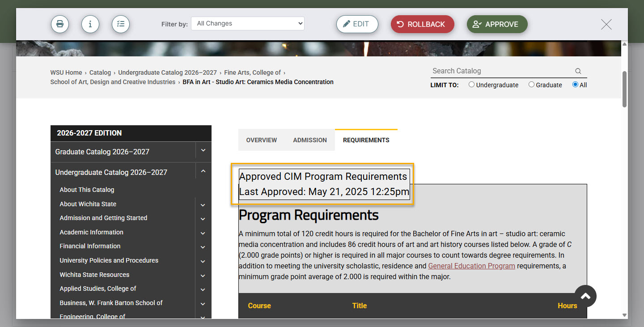Click the back-to-top arrow button

pyautogui.click(x=585, y=296)
